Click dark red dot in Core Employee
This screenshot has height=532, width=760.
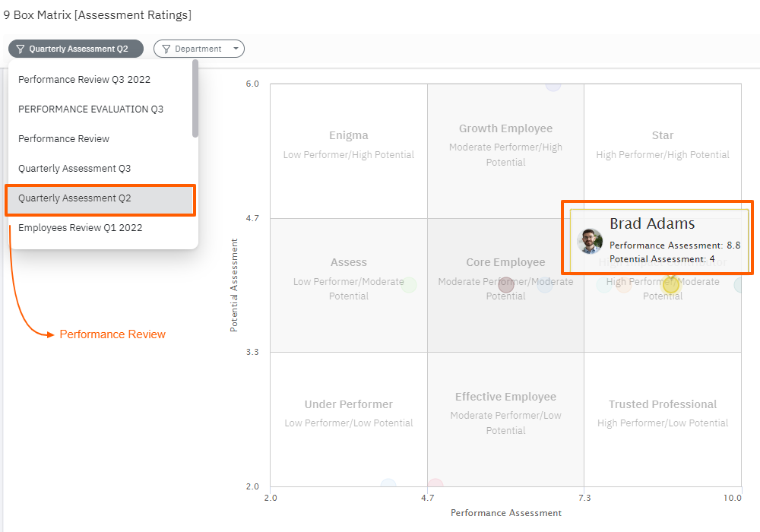506,285
